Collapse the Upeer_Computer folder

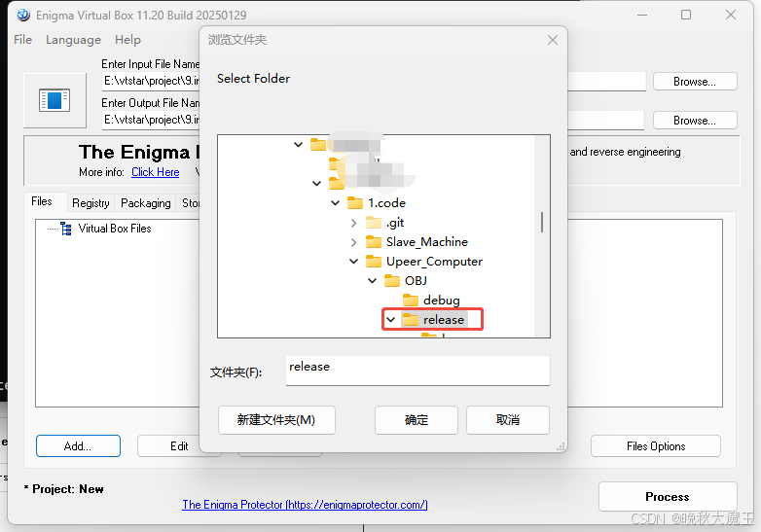[354, 262]
